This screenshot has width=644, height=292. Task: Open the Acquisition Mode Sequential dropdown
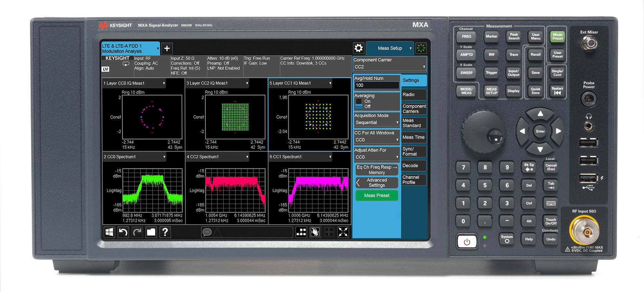click(376, 123)
